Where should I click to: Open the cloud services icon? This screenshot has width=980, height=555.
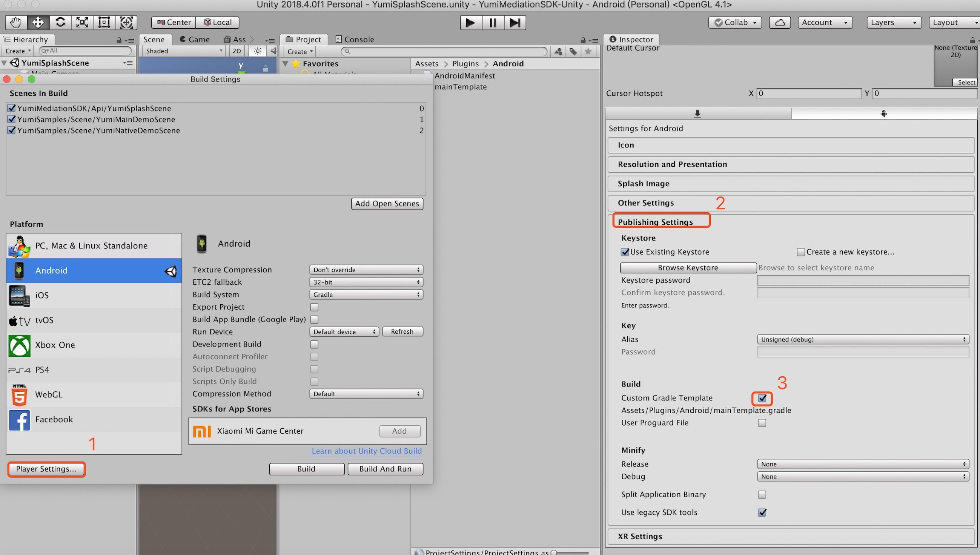779,23
